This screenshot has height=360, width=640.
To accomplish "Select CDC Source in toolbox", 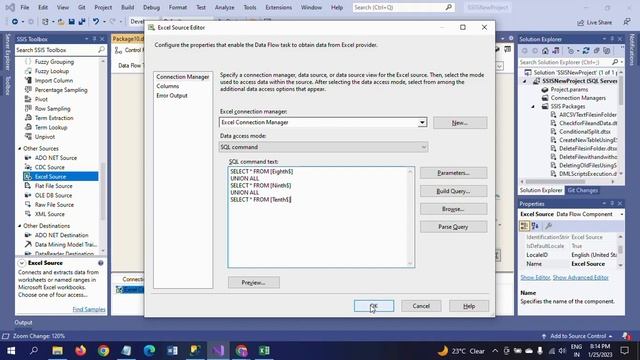I will [49, 167].
